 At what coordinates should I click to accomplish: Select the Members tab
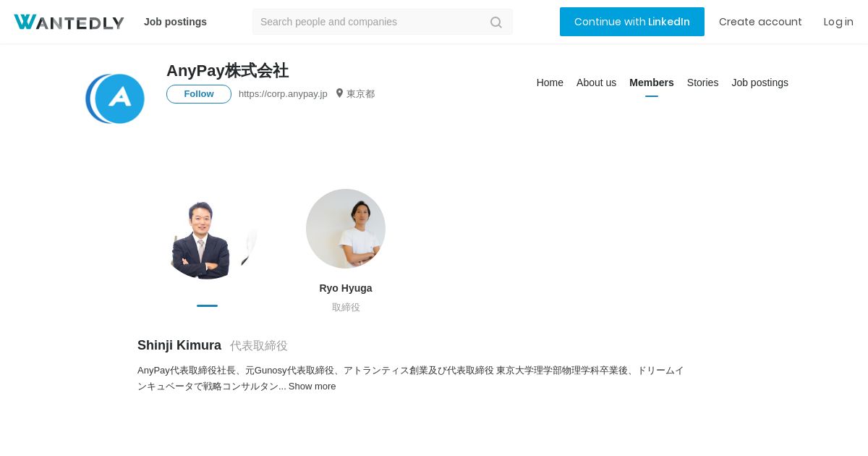(x=652, y=83)
